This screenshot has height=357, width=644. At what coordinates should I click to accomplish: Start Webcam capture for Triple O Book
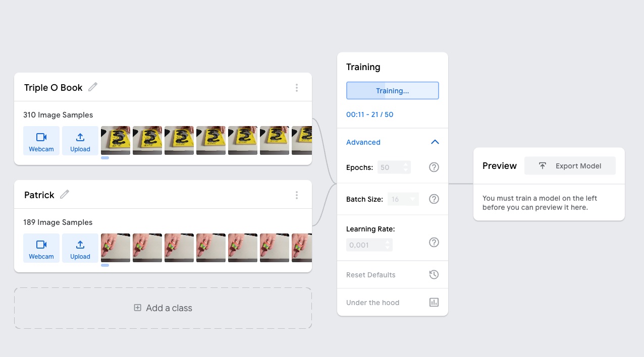(x=41, y=141)
